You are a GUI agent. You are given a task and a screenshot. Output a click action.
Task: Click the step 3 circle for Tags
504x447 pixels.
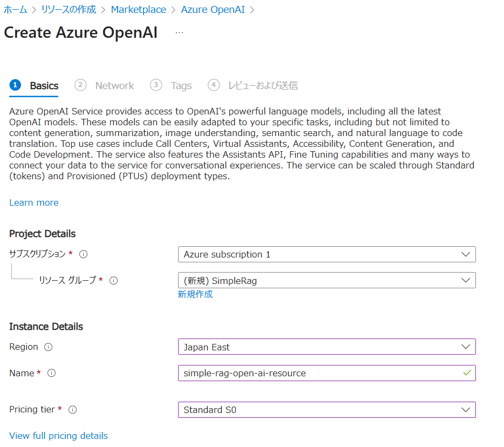click(156, 85)
